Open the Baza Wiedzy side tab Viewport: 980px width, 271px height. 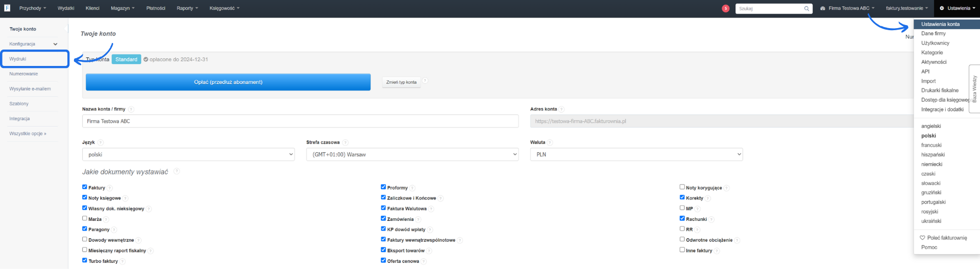(974, 89)
